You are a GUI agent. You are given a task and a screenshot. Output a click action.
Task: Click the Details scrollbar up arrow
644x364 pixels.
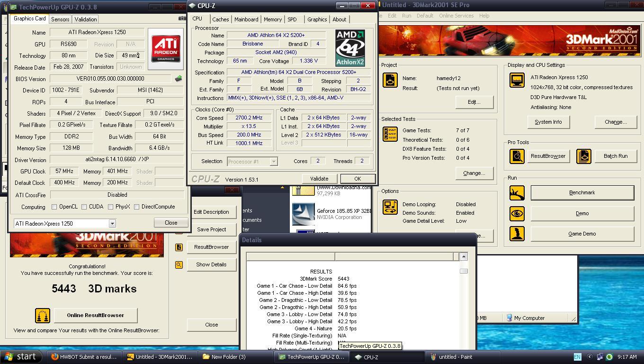coord(464,256)
